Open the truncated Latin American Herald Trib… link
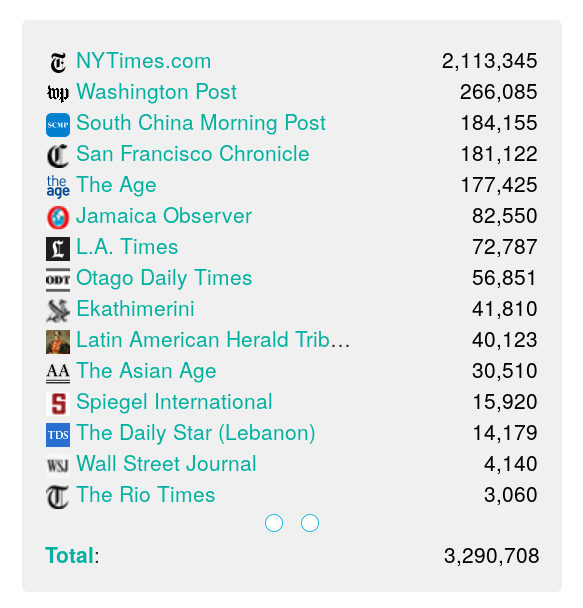Image resolution: width=583 pixels, height=608 pixels. (x=213, y=340)
